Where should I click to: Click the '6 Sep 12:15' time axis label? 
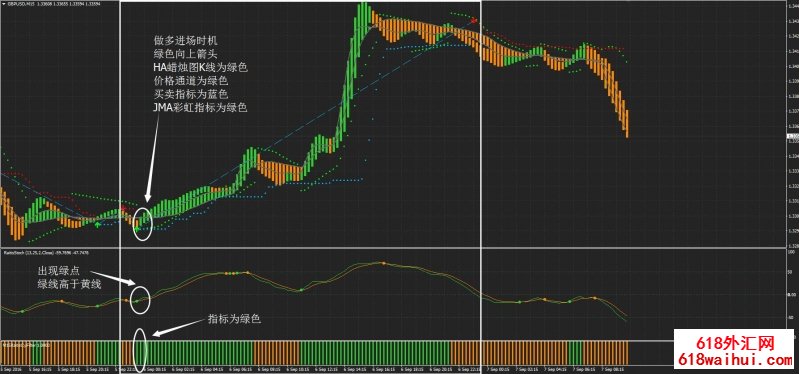[x=327, y=369]
